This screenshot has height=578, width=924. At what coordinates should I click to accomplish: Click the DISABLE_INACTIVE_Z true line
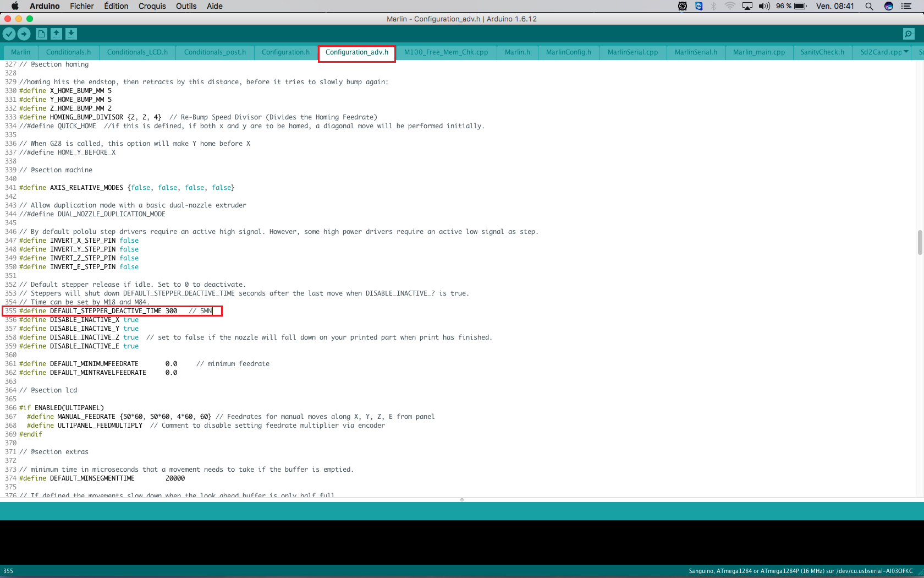tap(255, 337)
